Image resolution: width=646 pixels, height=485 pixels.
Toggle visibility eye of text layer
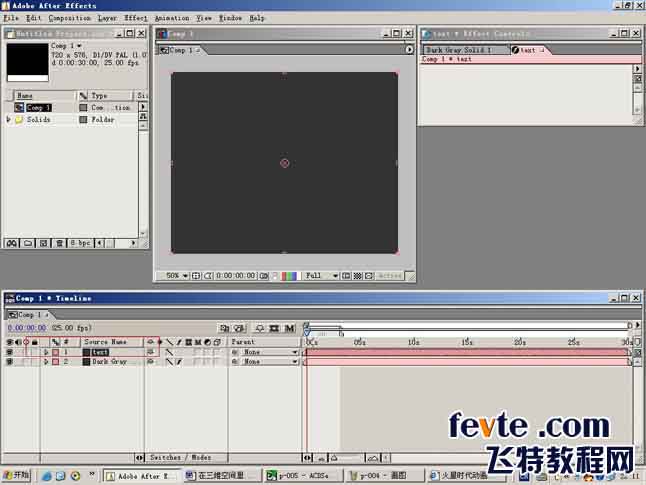[9, 352]
